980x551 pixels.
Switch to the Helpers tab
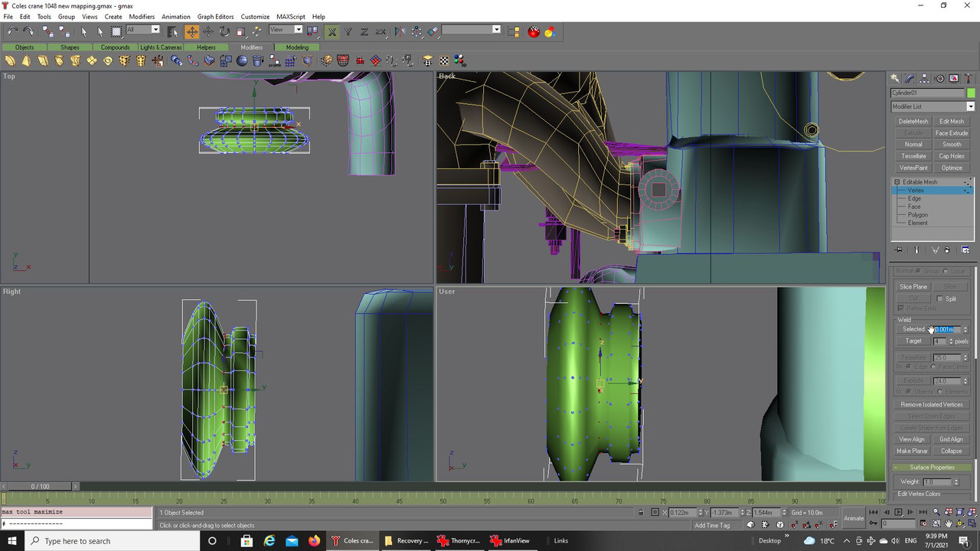(x=206, y=47)
